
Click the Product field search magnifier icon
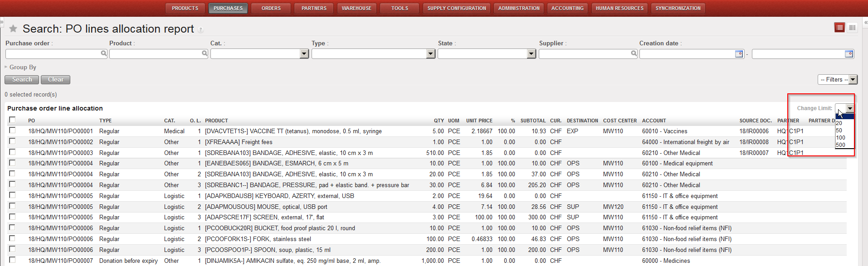(x=205, y=53)
